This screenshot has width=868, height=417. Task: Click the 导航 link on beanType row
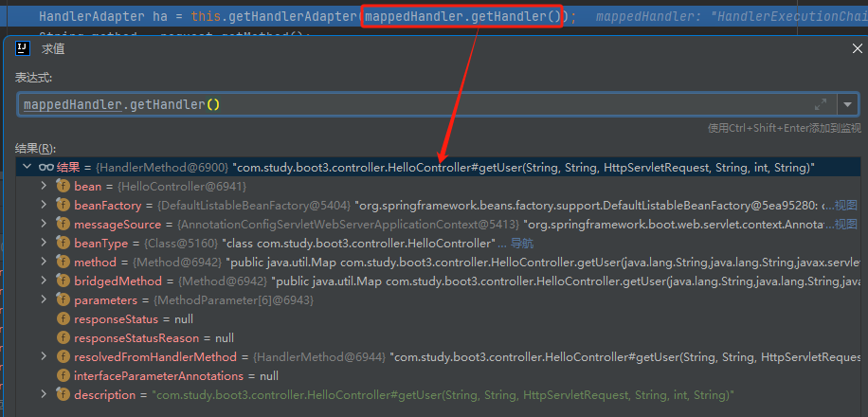click(x=521, y=244)
